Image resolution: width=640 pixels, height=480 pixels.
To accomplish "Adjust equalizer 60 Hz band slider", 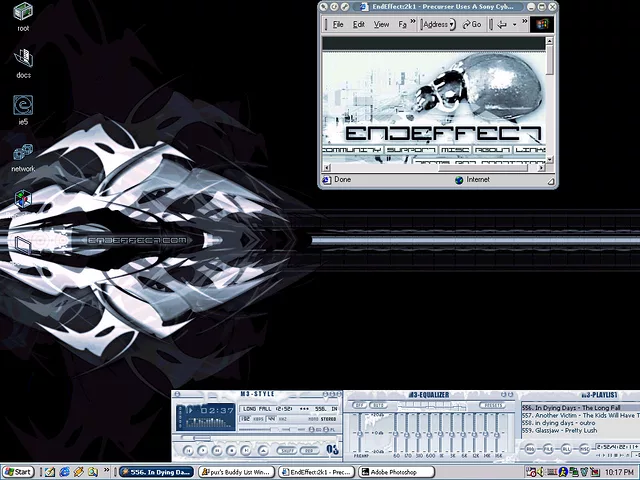I will 396,433.
